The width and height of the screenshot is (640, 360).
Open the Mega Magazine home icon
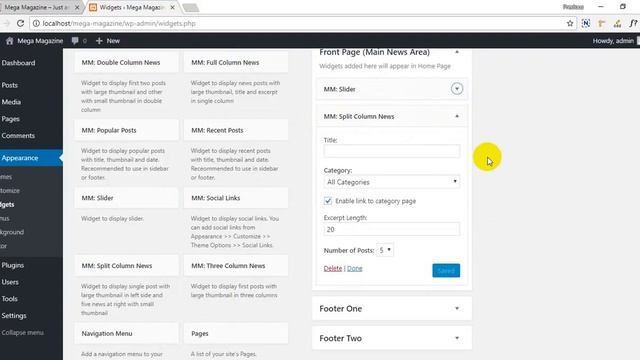coord(10,41)
